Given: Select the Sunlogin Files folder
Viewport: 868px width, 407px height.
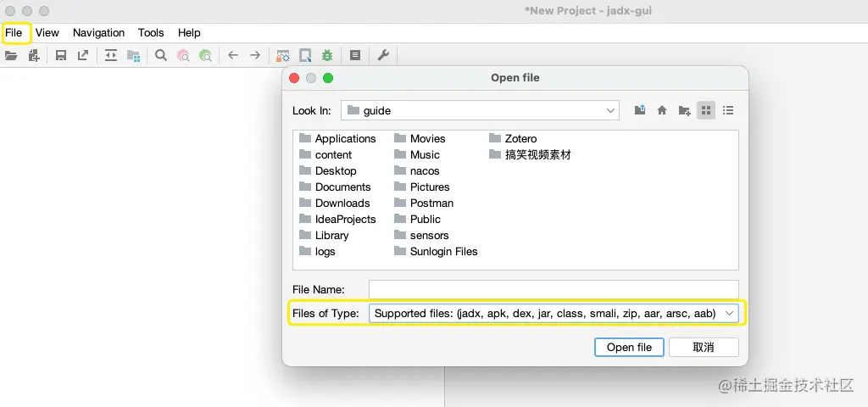Looking at the screenshot, I should point(436,251).
